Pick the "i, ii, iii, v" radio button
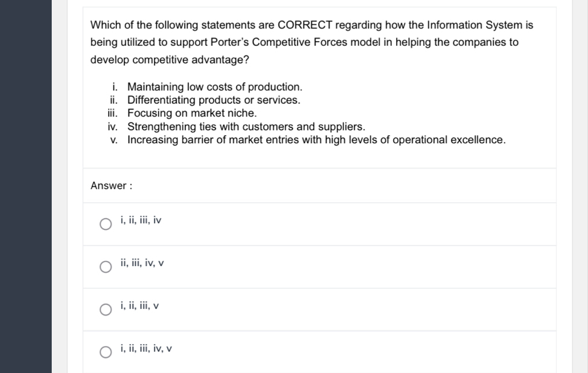 pos(105,310)
